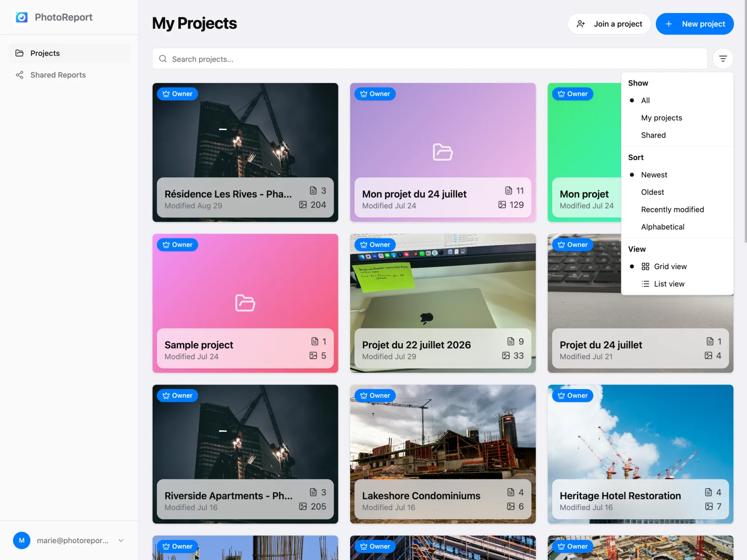This screenshot has width=747, height=560.
Task: Click photos icon on Projet du 22 juillet 2026
Action: pyautogui.click(x=506, y=356)
